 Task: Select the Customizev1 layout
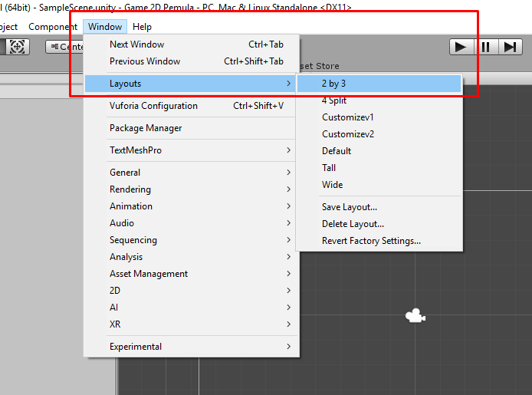click(x=379, y=117)
